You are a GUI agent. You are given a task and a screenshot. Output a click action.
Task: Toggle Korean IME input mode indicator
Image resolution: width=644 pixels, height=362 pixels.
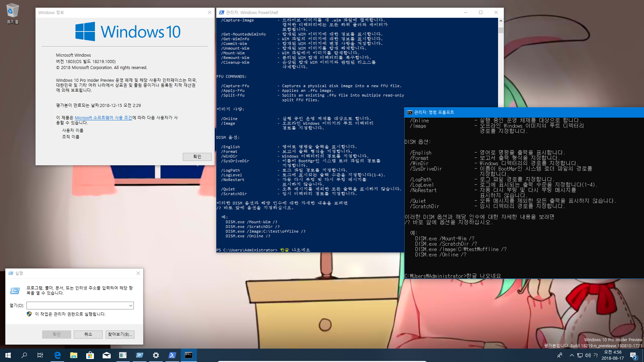click(x=596, y=355)
